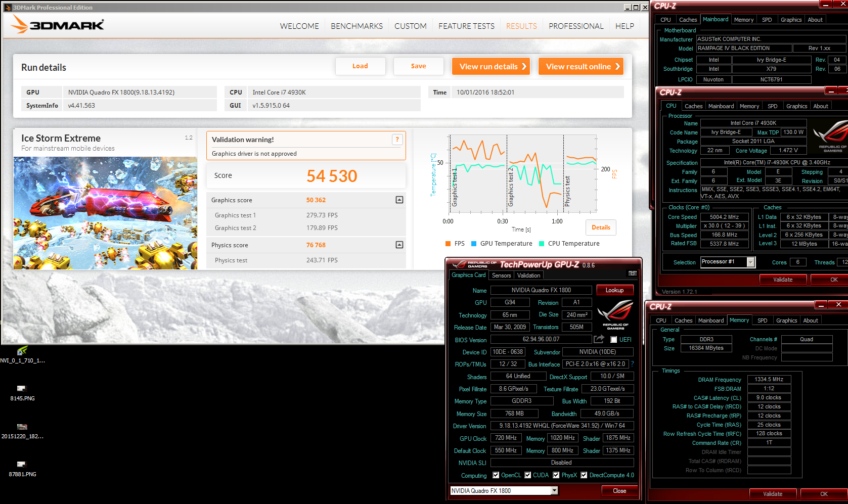Viewport: 848px width, 504px height.
Task: Click the overall score 54 530
Action: click(332, 176)
